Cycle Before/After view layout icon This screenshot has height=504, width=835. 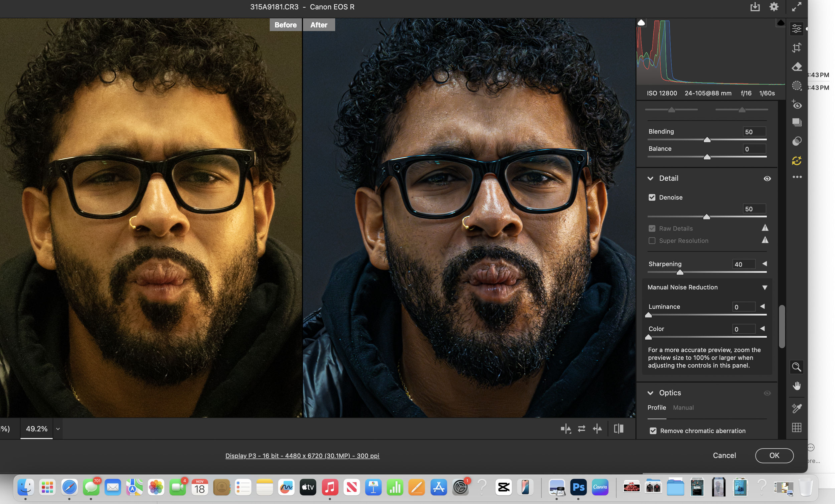coord(619,429)
